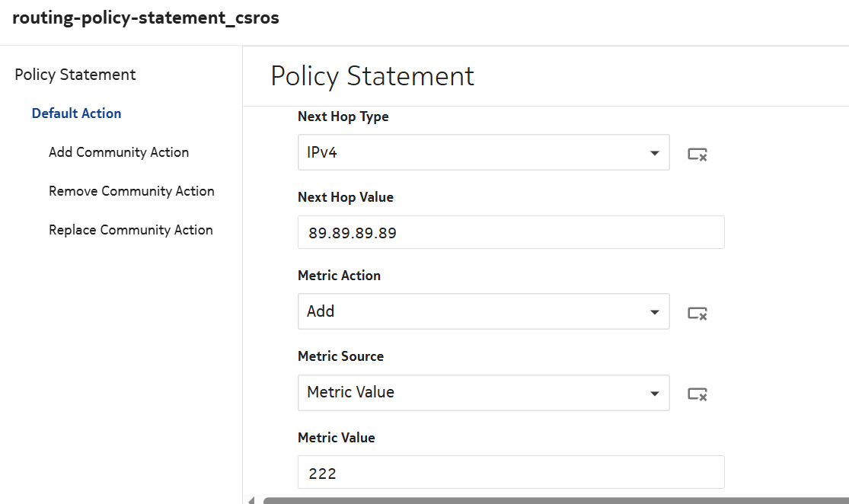Open the dropdown showing IPv4

click(x=472, y=153)
